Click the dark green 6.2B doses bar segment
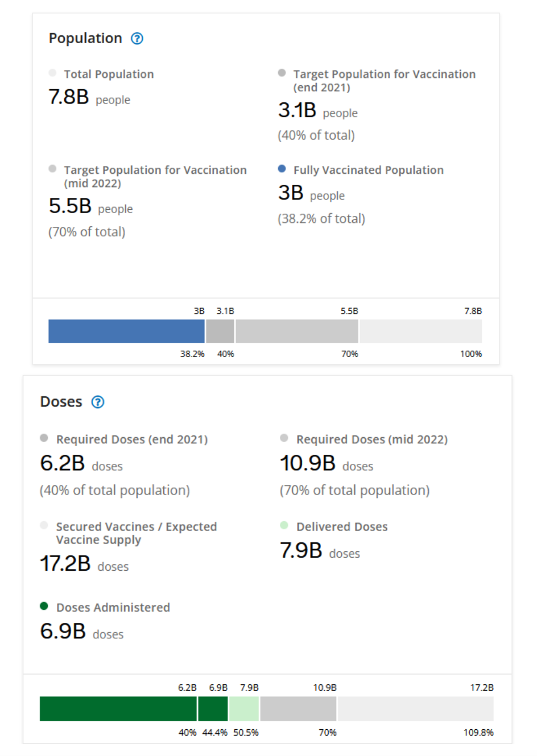537x756 pixels. coord(118,709)
